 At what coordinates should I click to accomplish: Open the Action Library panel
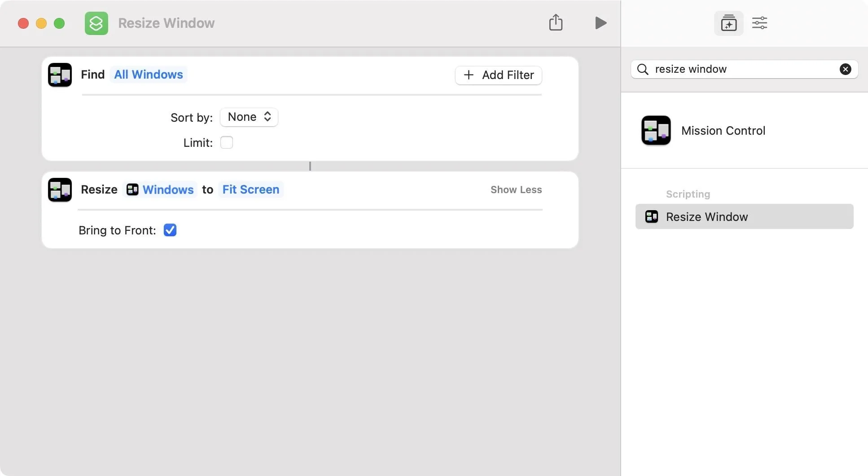(728, 23)
